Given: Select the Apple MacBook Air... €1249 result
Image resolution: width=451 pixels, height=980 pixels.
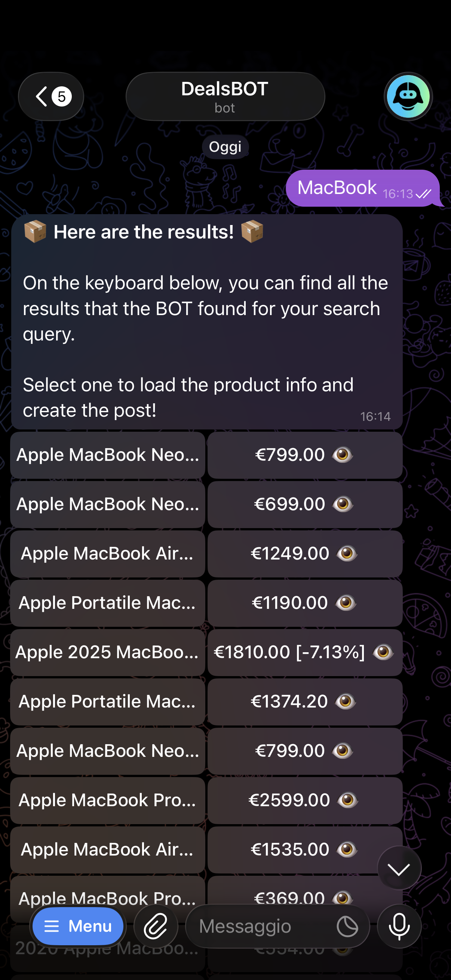Looking at the screenshot, I should 108,554.
